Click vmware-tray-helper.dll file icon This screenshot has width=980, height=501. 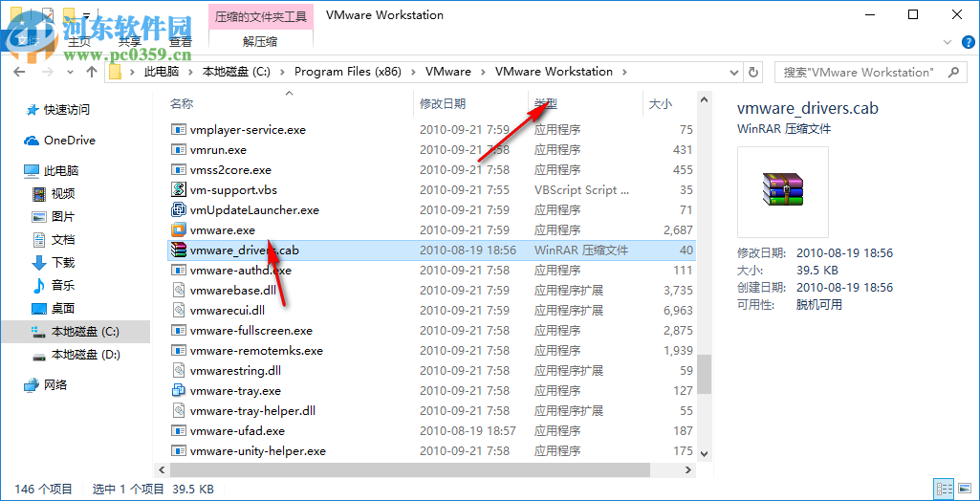pos(180,410)
